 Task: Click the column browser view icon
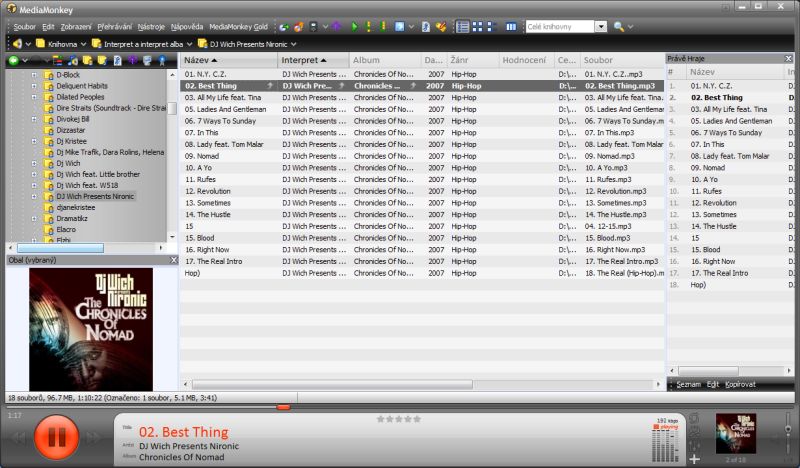511,27
